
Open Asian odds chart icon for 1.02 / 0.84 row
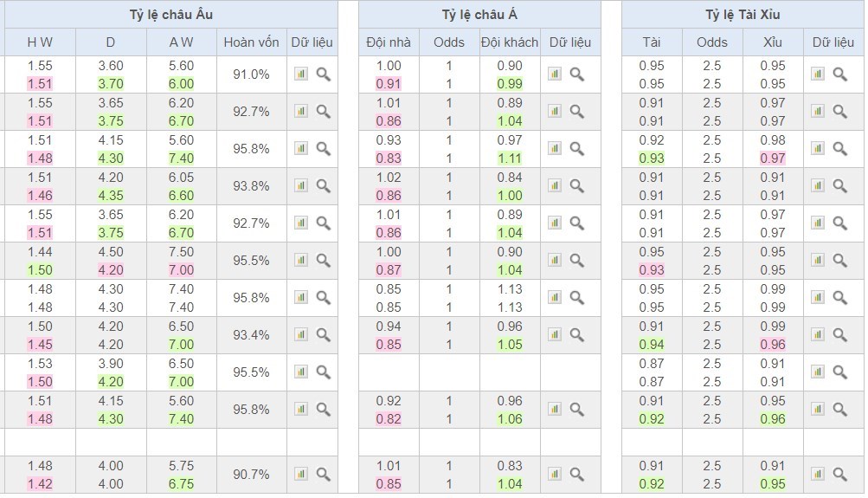click(x=554, y=185)
